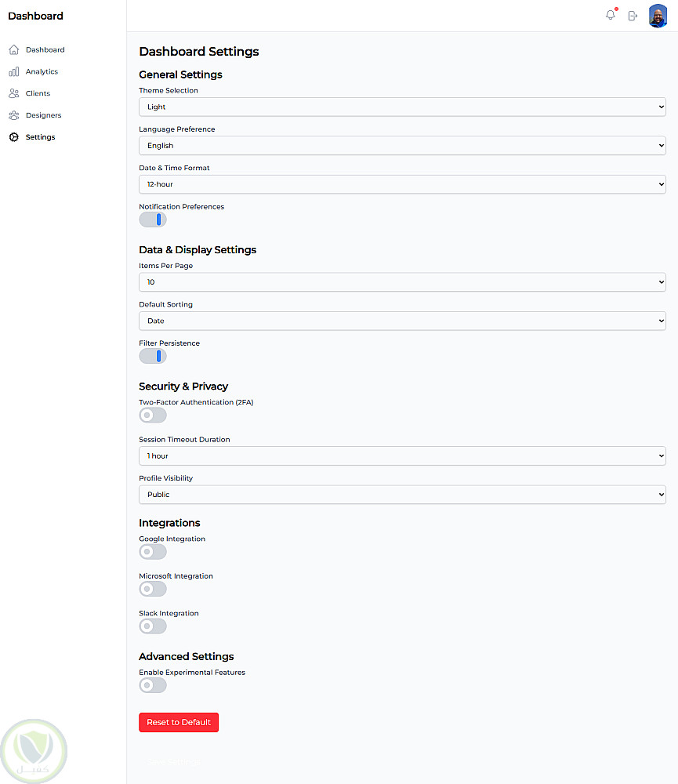Click the Clients people icon
This screenshot has width=678, height=784.
pos(14,93)
